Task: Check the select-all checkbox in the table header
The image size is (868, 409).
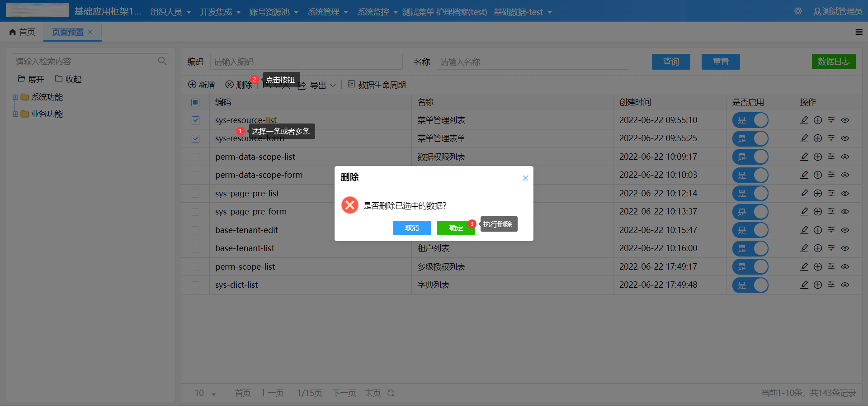Action: (x=195, y=102)
